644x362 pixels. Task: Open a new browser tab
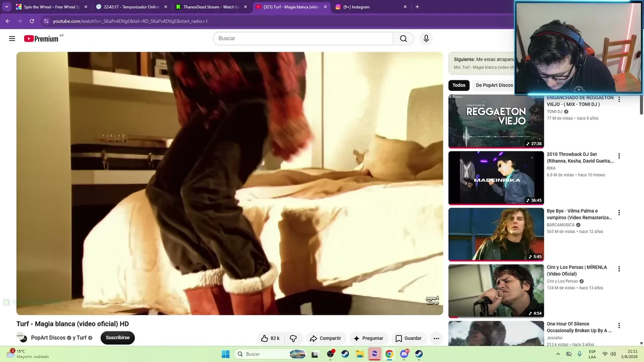[x=417, y=7]
